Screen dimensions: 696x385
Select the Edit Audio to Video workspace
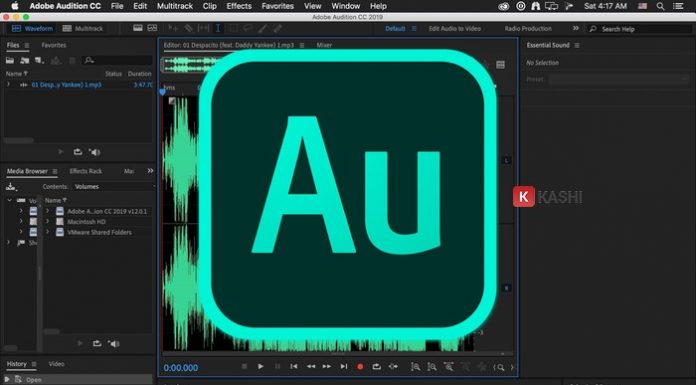tap(455, 28)
